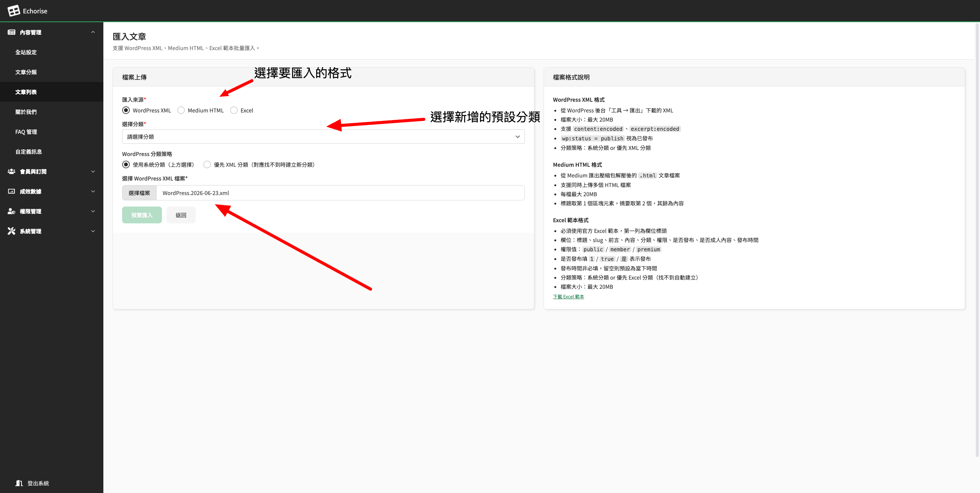Image resolution: width=980 pixels, height=493 pixels.
Task: Open the 請選擇分類 category dropdown
Action: click(323, 137)
